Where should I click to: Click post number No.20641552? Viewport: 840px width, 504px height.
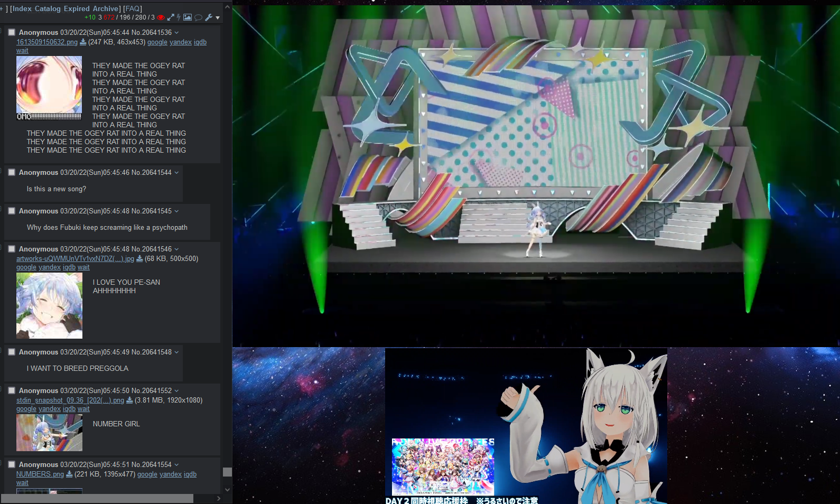[152, 390]
